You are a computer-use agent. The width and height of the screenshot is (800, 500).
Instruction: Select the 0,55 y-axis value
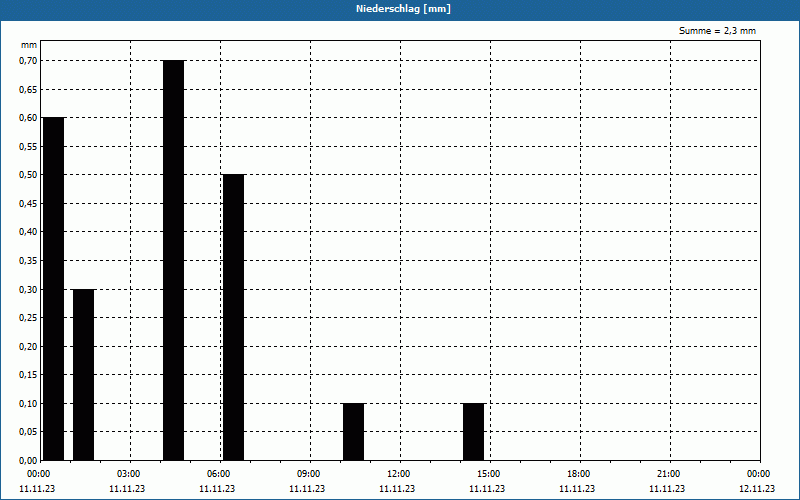[28, 146]
